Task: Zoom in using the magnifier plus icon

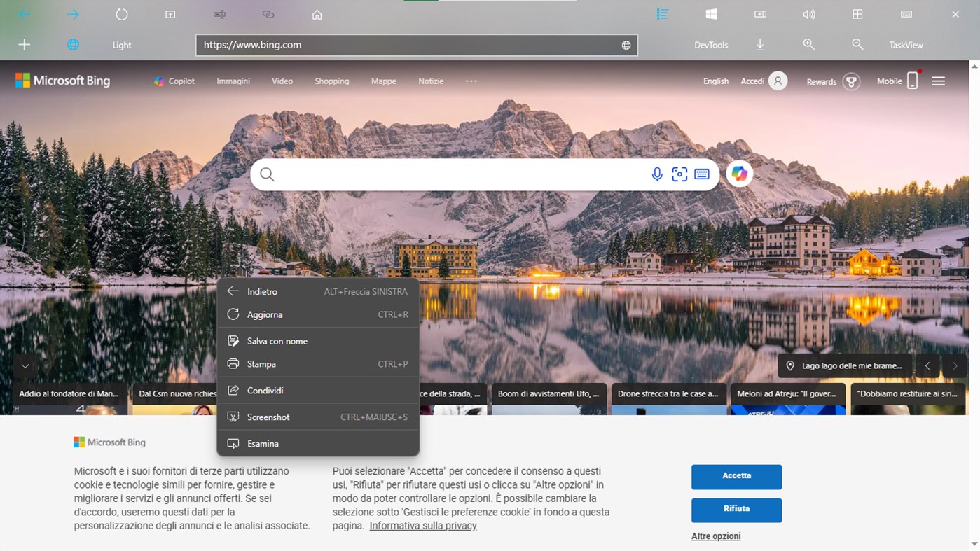Action: click(x=809, y=45)
